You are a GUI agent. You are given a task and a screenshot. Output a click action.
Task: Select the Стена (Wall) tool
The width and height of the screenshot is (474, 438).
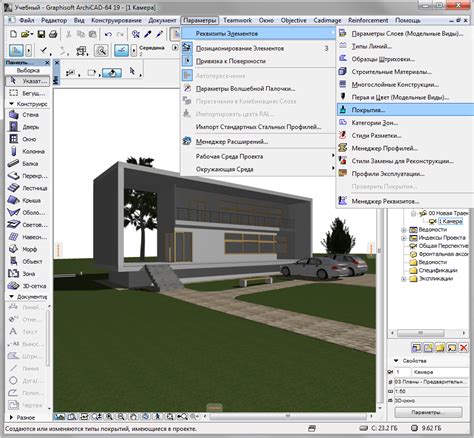click(x=28, y=115)
